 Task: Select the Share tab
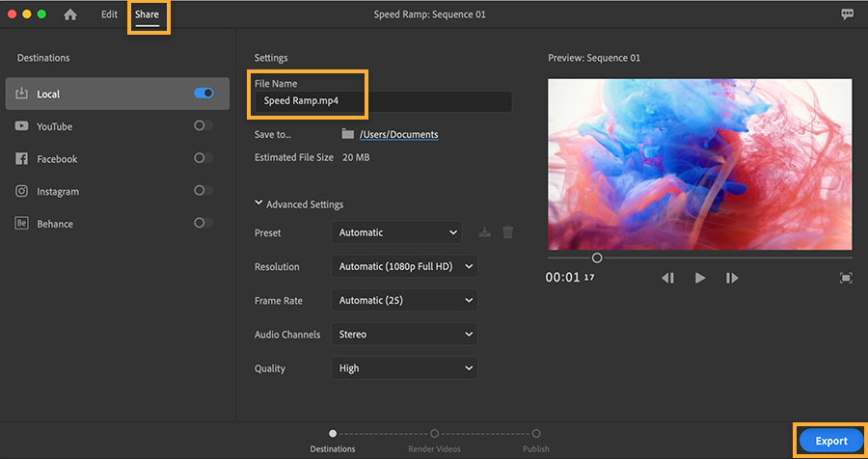click(147, 14)
